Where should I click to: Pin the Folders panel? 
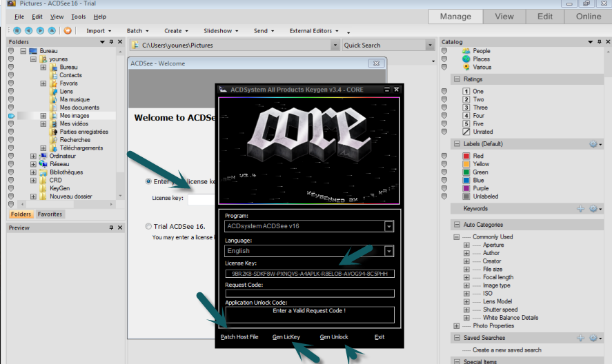[111, 42]
